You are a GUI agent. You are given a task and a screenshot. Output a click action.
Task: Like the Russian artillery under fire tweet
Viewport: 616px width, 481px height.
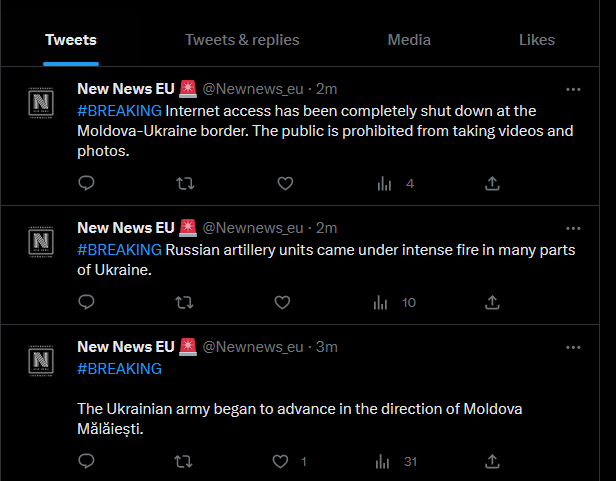(282, 302)
